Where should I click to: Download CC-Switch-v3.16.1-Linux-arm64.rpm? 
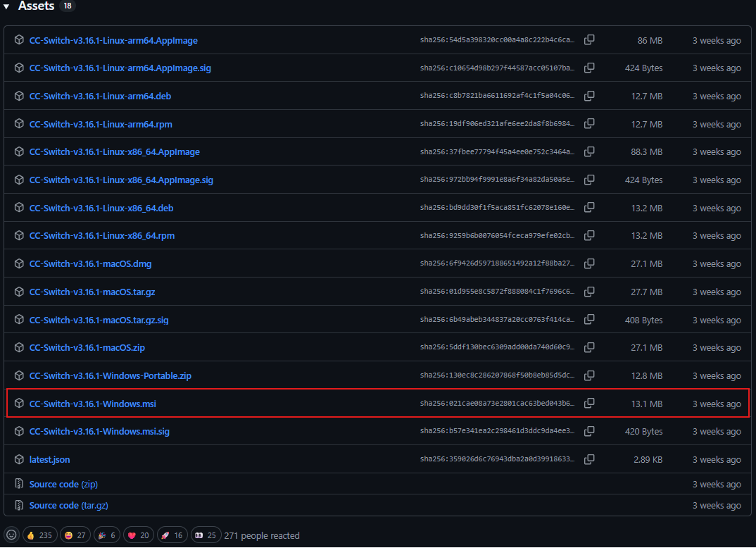point(101,124)
